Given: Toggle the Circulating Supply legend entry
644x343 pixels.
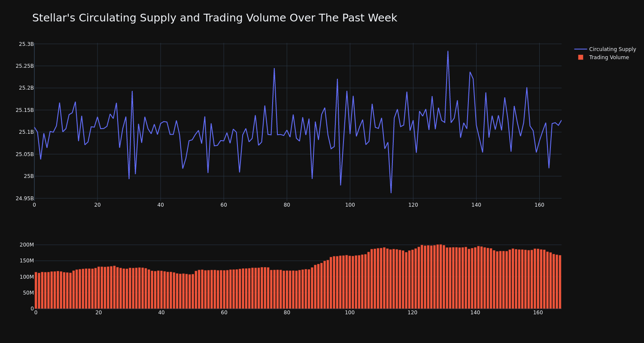Looking at the screenshot, I should [605, 49].
